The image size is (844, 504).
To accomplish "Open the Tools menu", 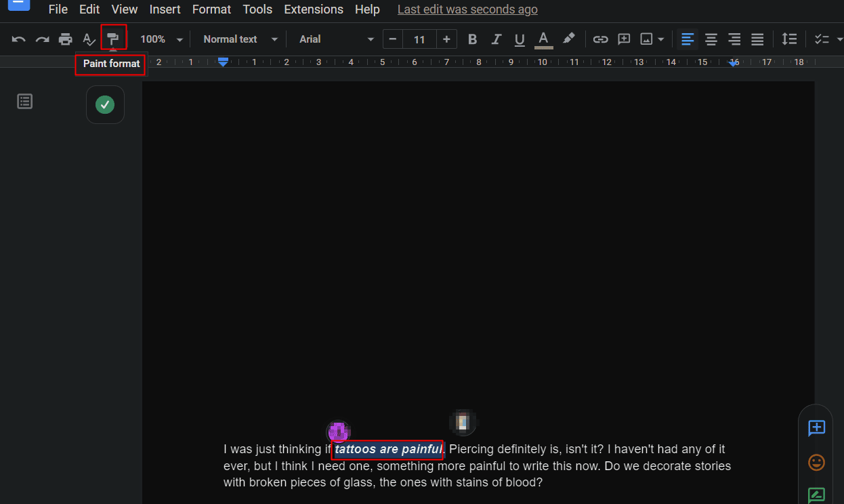I will click(x=257, y=9).
